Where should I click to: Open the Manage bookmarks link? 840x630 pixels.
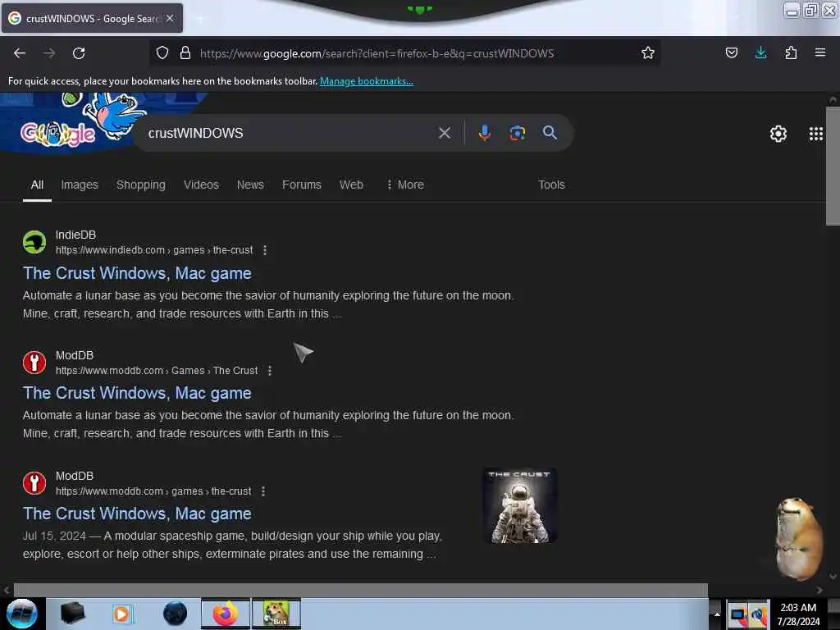(367, 81)
